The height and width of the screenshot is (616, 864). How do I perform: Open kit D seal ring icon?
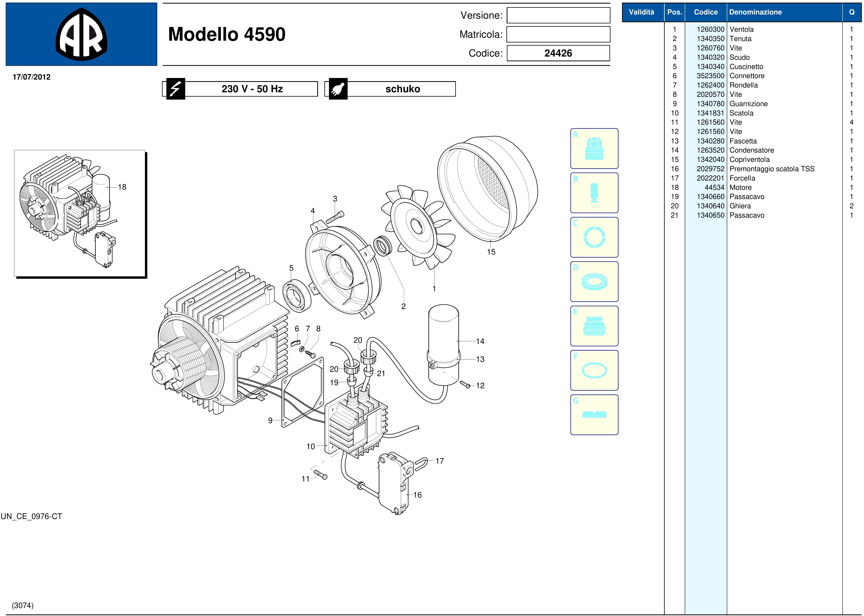pyautogui.click(x=594, y=282)
